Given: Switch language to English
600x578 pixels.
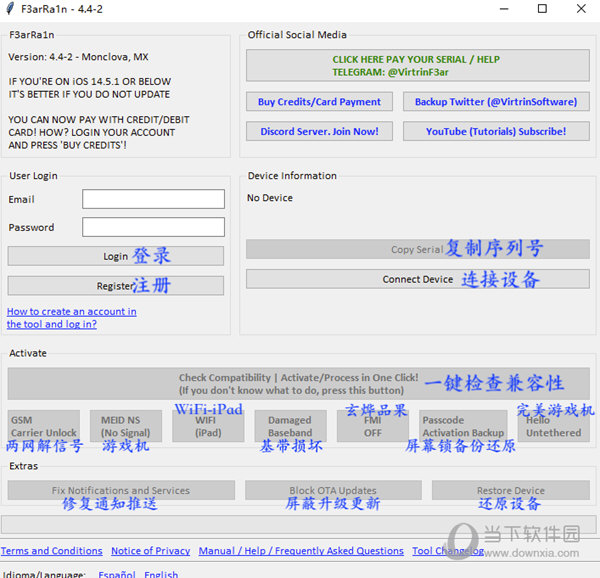Looking at the screenshot, I should [x=161, y=574].
